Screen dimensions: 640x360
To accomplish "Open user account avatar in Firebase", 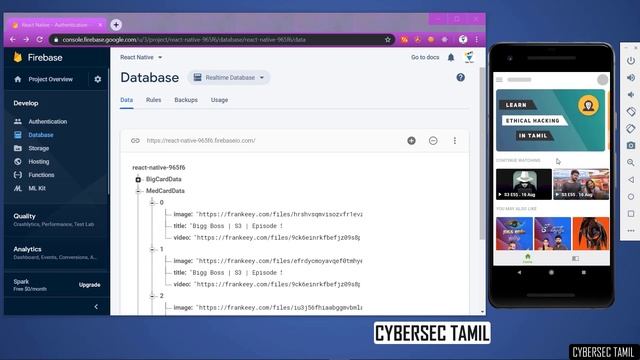I will [x=469, y=57].
